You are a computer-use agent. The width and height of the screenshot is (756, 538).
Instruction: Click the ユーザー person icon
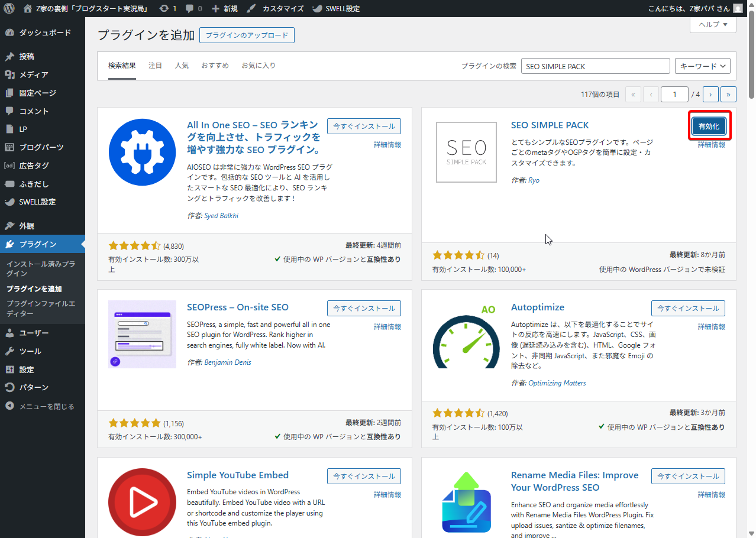(9, 333)
